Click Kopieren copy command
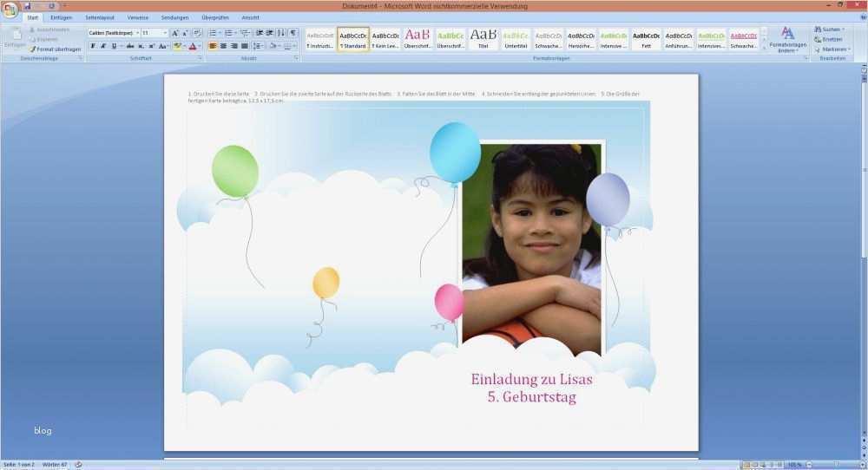Viewport: 868px width, 470px height. pos(43,39)
